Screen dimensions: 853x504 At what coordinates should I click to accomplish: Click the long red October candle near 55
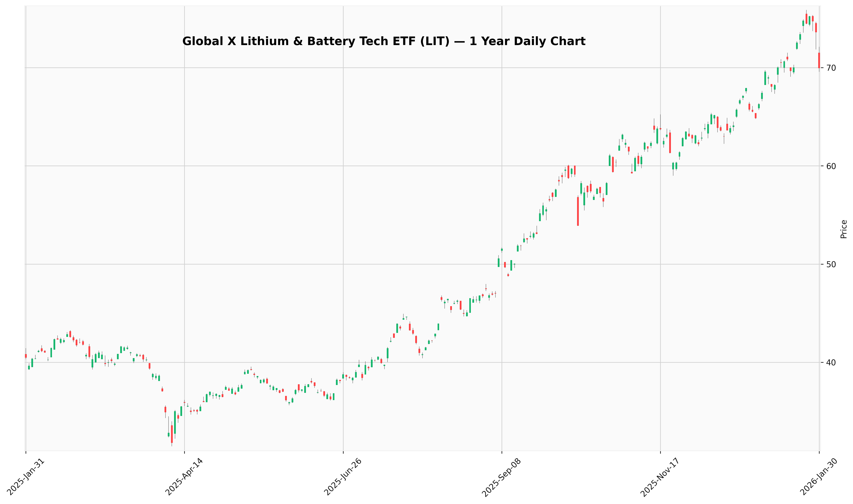(x=578, y=211)
